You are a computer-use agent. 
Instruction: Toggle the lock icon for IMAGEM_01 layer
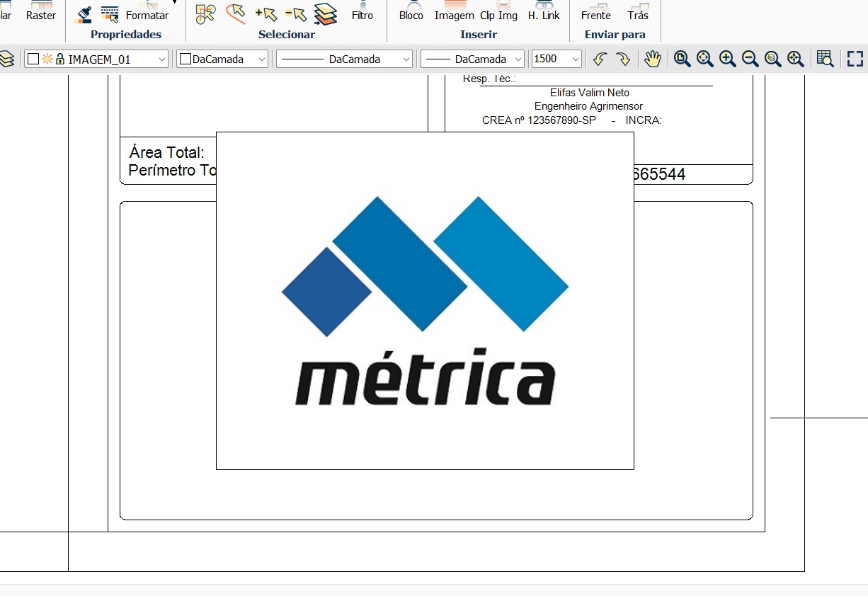click(60, 59)
